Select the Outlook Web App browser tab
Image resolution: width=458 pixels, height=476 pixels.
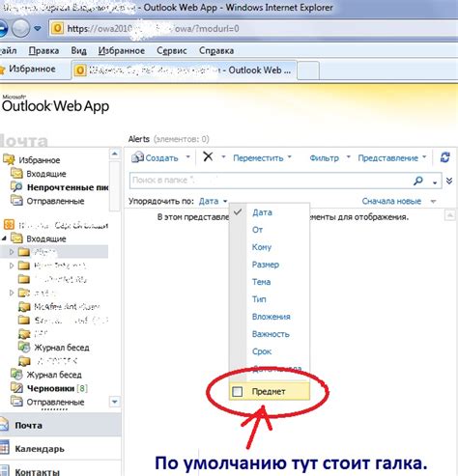point(184,70)
